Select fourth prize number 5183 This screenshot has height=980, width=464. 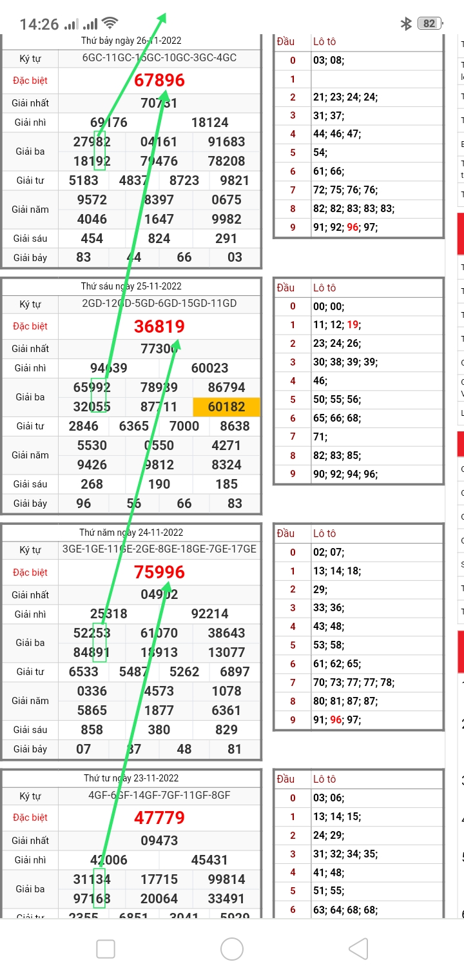(84, 181)
